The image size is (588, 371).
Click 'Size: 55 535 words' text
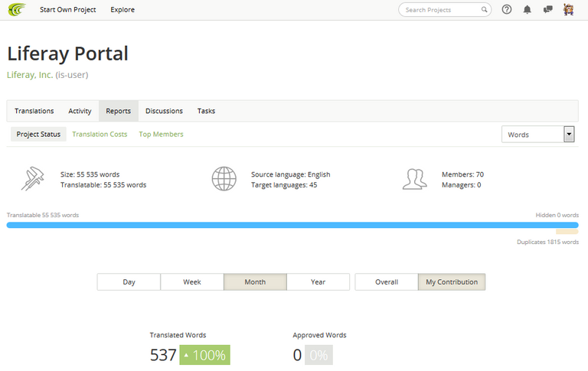coord(90,174)
